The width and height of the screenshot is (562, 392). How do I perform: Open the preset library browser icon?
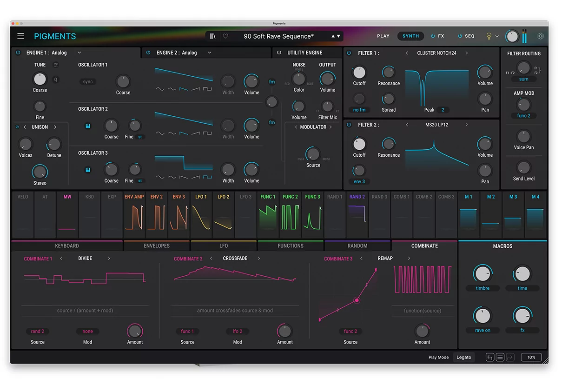[x=212, y=36]
